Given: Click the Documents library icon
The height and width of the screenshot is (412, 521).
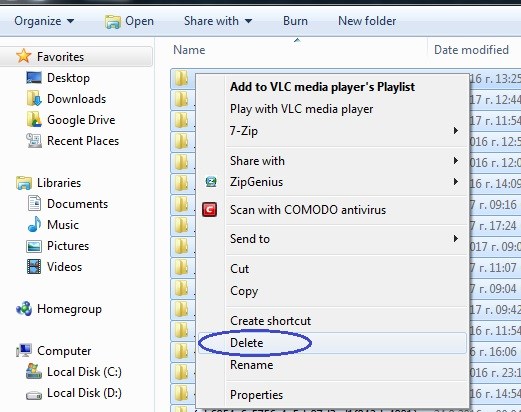Looking at the screenshot, I should [x=34, y=204].
